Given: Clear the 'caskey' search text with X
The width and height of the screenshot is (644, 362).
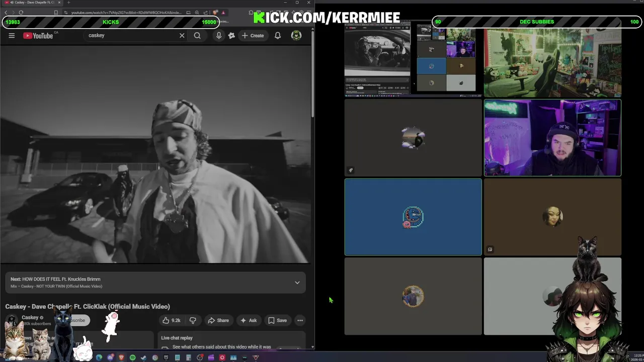Looking at the screenshot, I should [x=182, y=36].
